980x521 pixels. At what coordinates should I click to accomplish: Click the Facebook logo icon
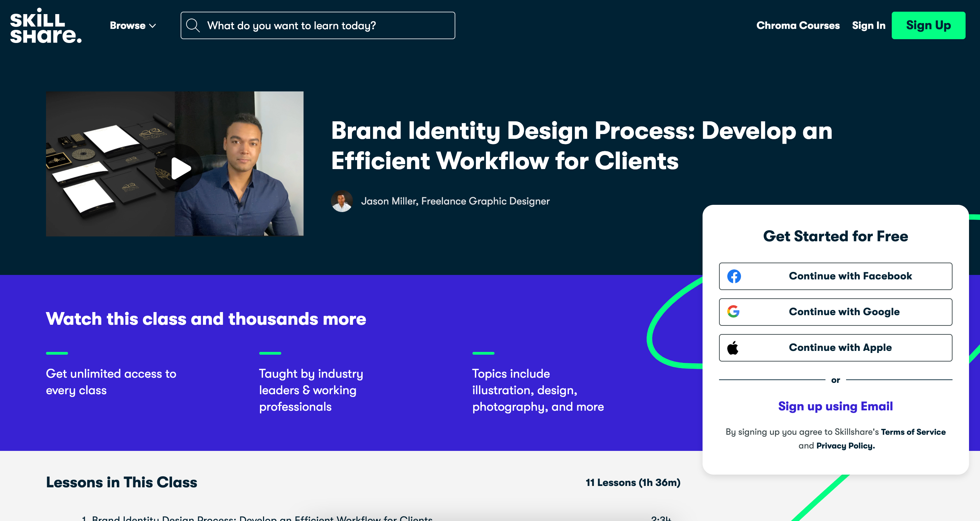[x=734, y=276]
